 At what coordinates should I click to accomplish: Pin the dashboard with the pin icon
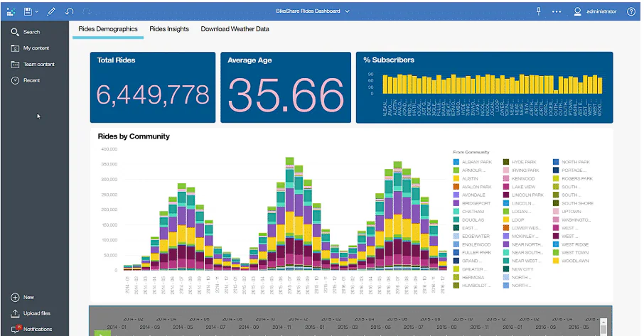tap(539, 11)
